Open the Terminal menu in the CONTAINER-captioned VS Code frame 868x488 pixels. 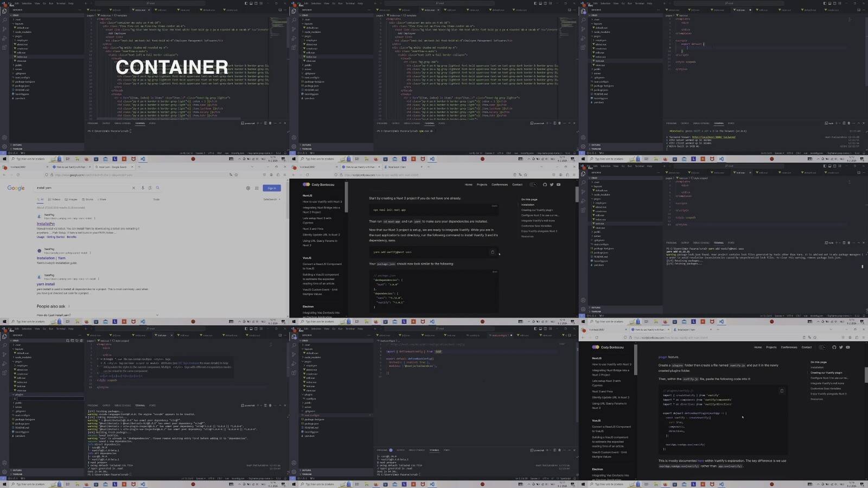tap(61, 3)
